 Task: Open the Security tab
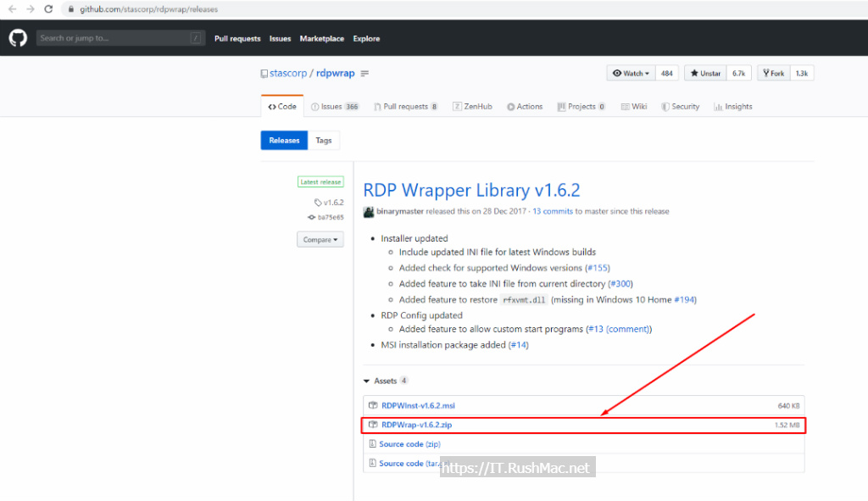click(681, 107)
